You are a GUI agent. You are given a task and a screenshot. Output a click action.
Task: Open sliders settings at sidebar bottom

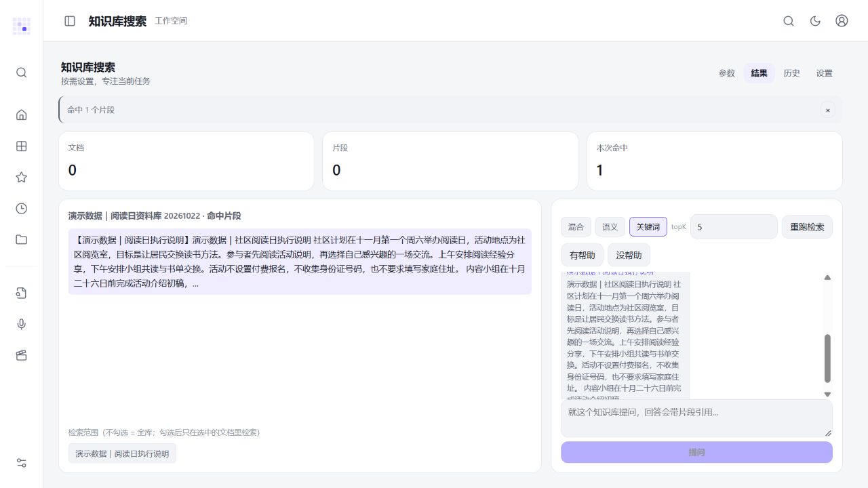(21, 463)
